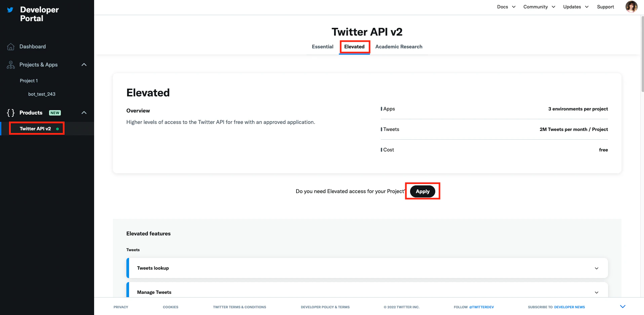Expand the Tweets lookup row
This screenshot has width=644, height=315.
367,268
